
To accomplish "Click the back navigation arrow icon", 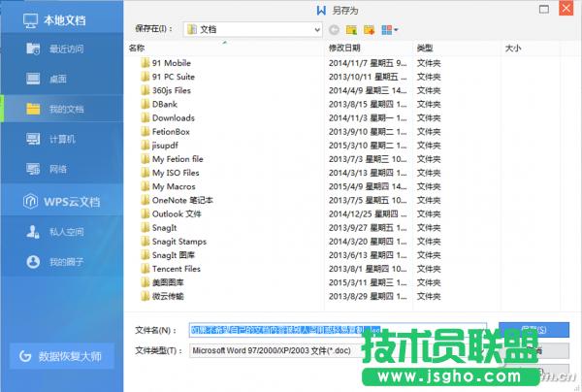I will [335, 29].
